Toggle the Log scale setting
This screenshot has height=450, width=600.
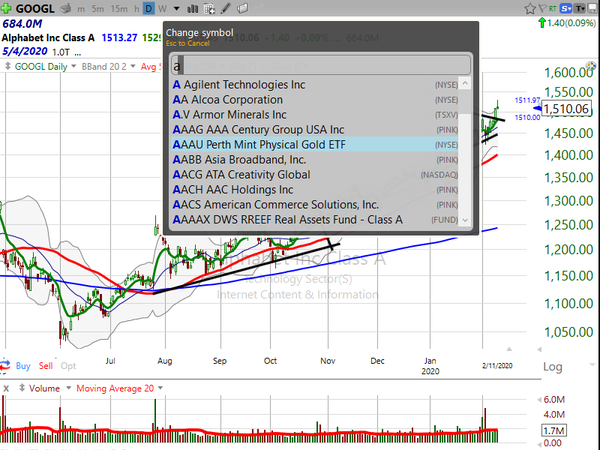pos(553,367)
